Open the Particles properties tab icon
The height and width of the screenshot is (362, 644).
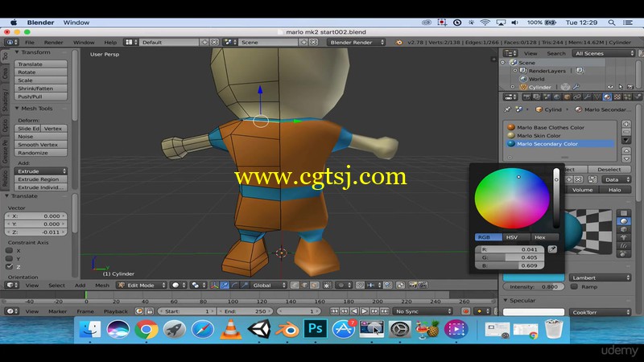click(x=627, y=97)
